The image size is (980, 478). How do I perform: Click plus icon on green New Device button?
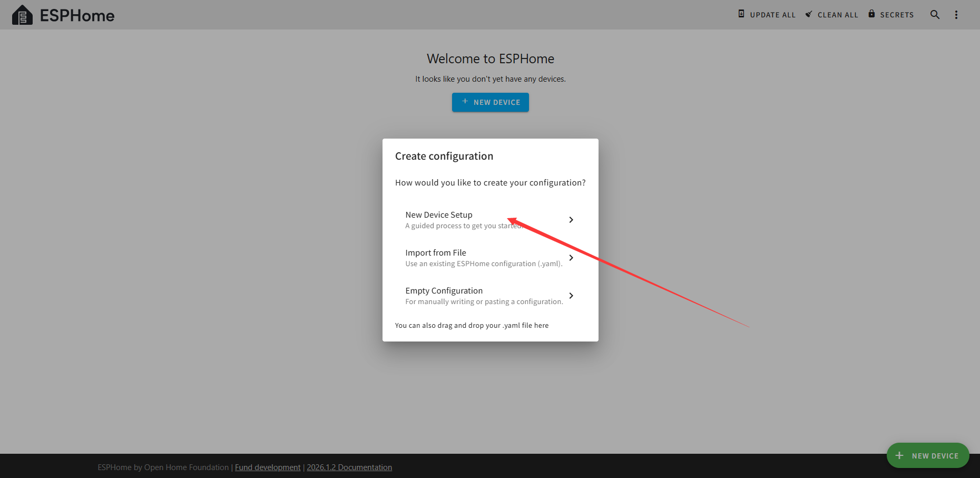click(x=899, y=455)
